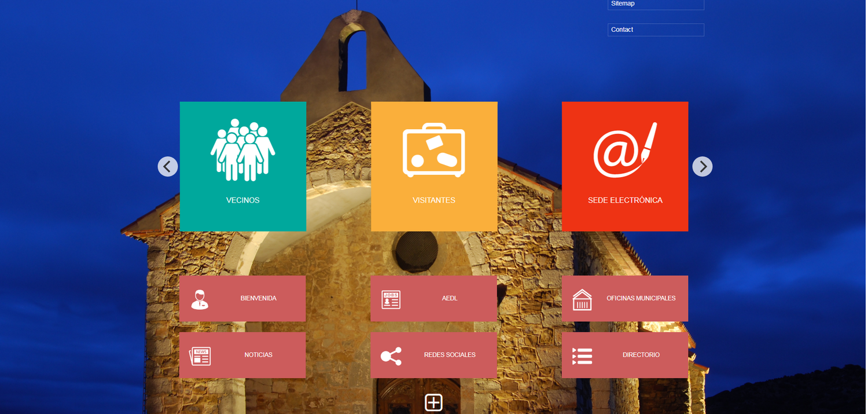This screenshot has height=414, width=868.
Task: Click the Vecinos people group icon
Action: pyautogui.click(x=242, y=150)
